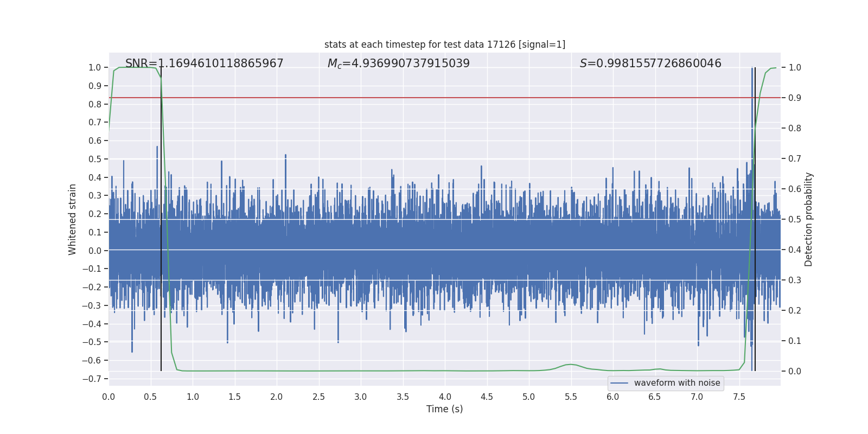Image resolution: width=868 pixels, height=434 pixels.
Task: Click the 0.5 tick on whitened strain axis
Action: (95, 159)
